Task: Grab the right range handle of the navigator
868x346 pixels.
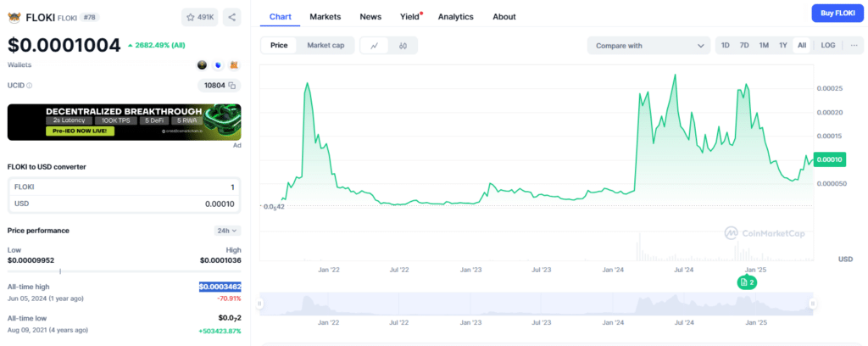Action: pos(813,304)
